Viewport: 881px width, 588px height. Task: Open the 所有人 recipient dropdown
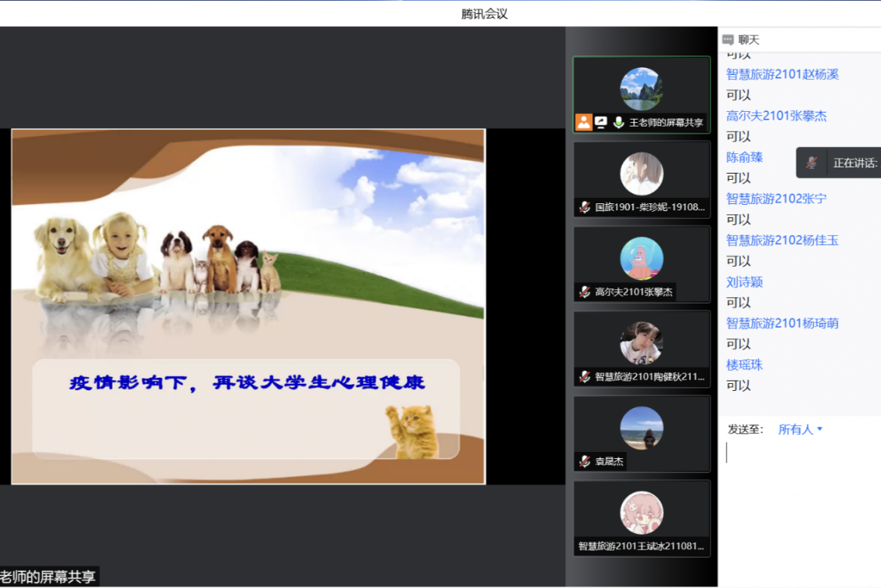pyautogui.click(x=800, y=429)
